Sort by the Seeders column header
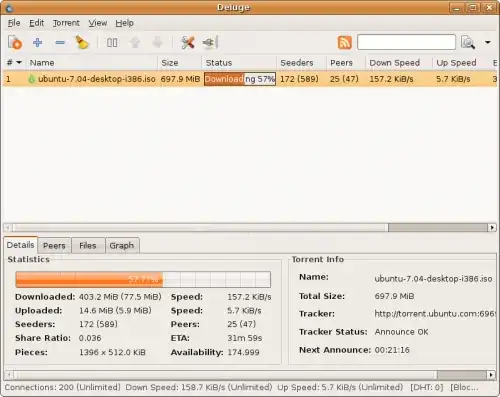This screenshot has width=500, height=397. coord(301,63)
